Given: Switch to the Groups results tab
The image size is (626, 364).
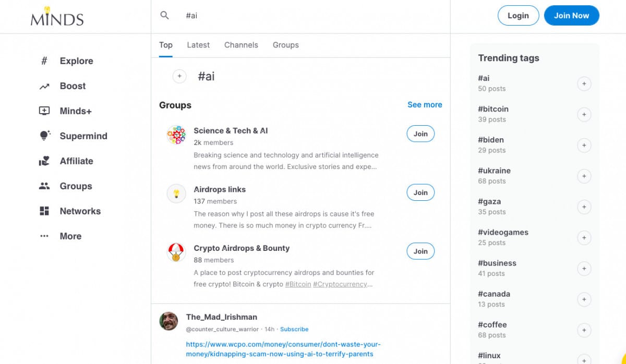Looking at the screenshot, I should coord(286,45).
